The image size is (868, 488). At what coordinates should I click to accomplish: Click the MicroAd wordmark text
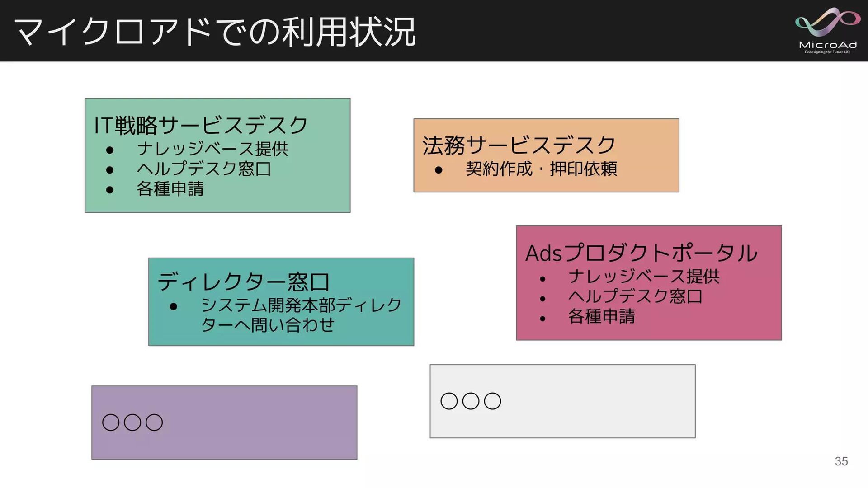(x=827, y=45)
